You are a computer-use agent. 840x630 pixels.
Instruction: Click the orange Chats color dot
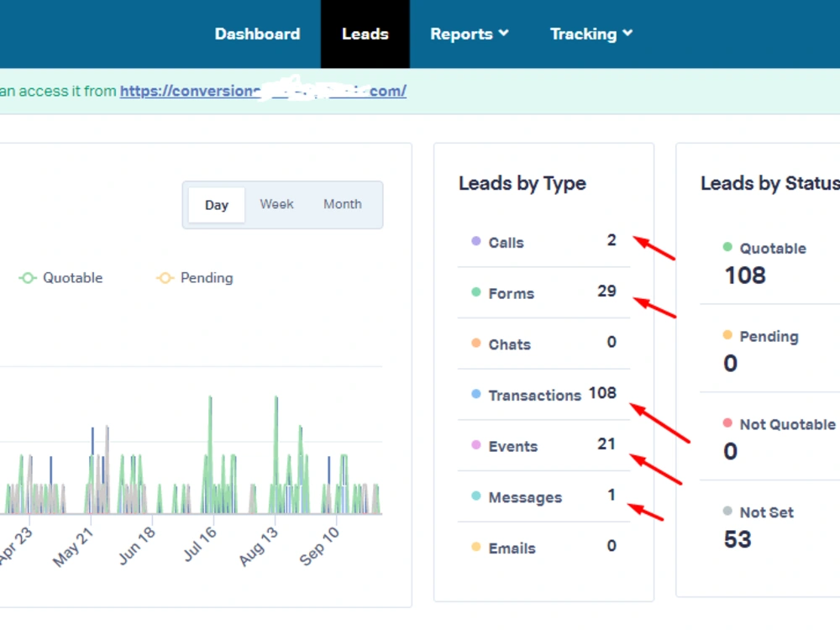475,343
